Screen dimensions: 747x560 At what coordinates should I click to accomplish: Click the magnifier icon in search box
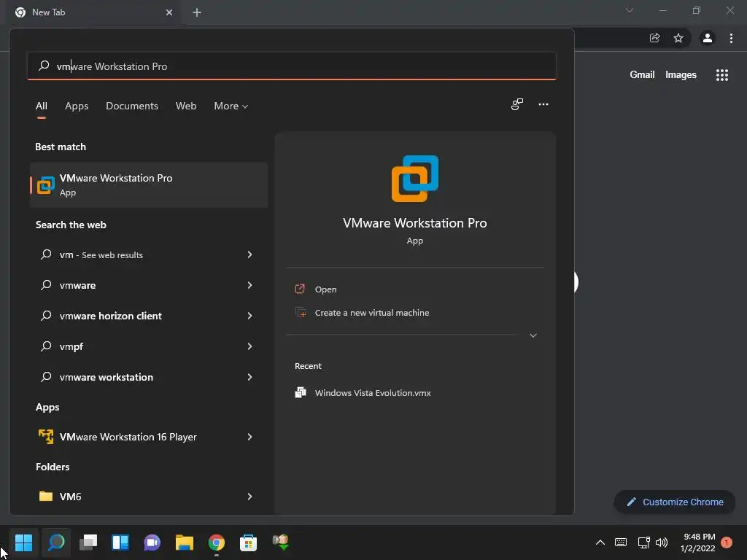44,66
